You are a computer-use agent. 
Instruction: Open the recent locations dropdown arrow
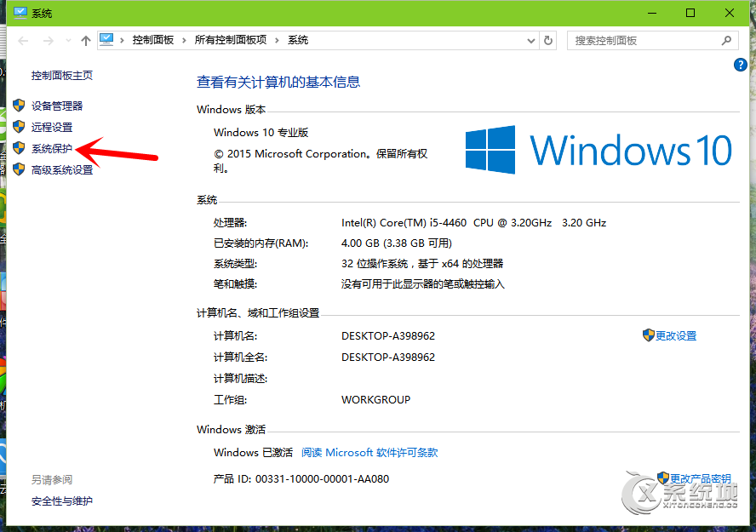pos(68,41)
